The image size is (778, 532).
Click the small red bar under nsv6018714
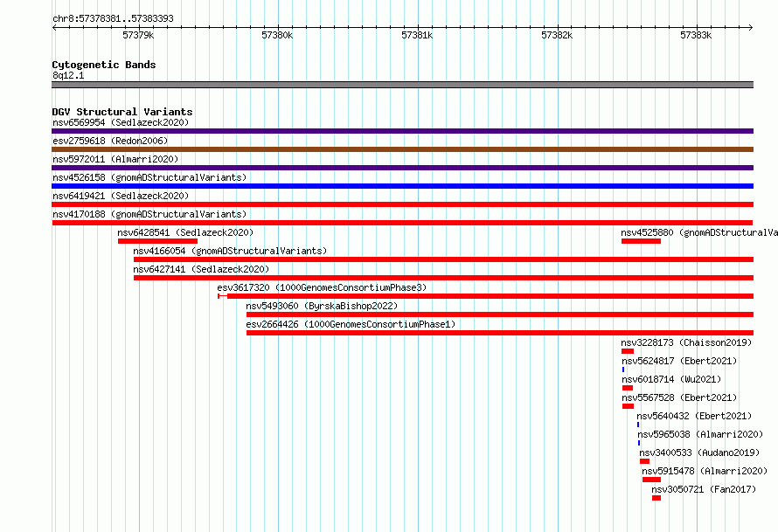[628, 388]
